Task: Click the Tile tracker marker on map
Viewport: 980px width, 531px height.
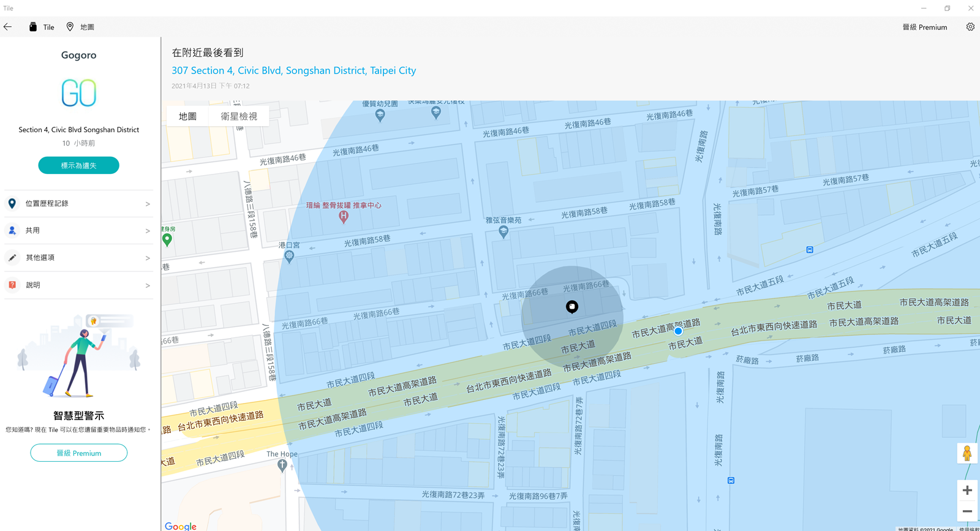Action: coord(572,307)
